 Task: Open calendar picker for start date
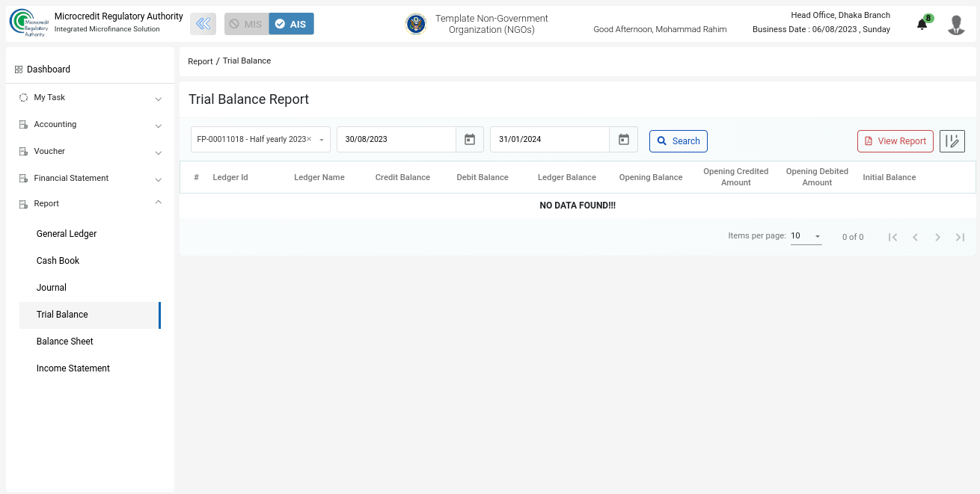pos(470,140)
